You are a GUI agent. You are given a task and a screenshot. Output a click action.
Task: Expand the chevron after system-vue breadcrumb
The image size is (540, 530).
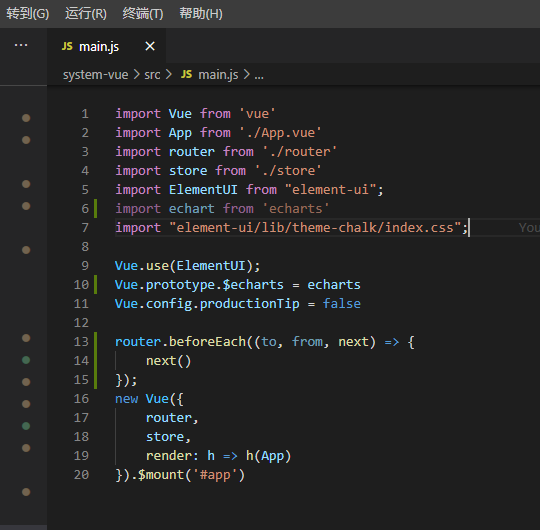137,74
